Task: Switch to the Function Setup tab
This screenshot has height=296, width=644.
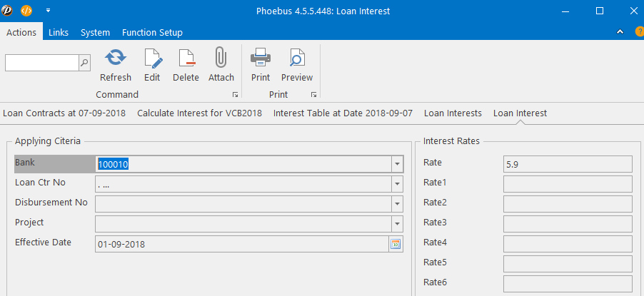Action: pos(152,33)
